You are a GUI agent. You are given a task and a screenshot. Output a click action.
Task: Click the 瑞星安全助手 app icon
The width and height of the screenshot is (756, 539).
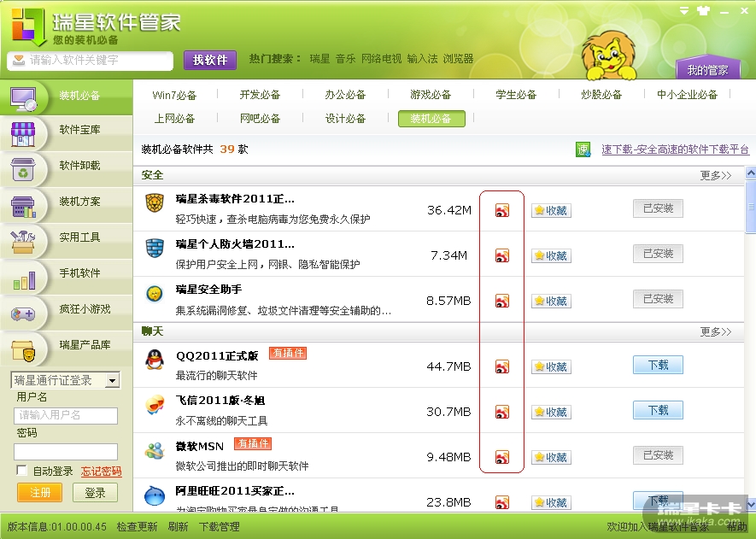pos(155,293)
